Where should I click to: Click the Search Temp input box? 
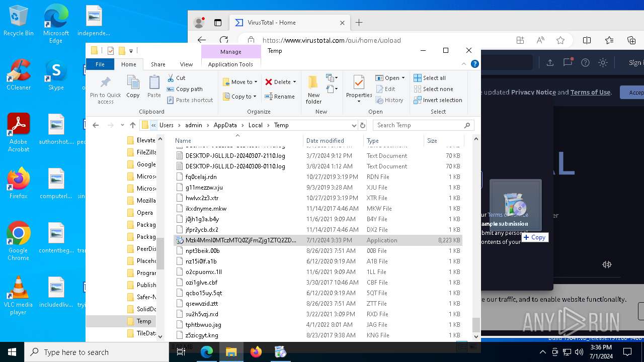point(423,125)
